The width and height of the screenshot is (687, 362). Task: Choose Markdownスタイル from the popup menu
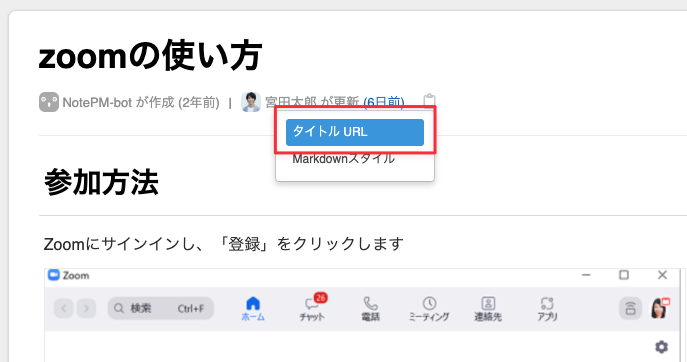[x=344, y=159]
